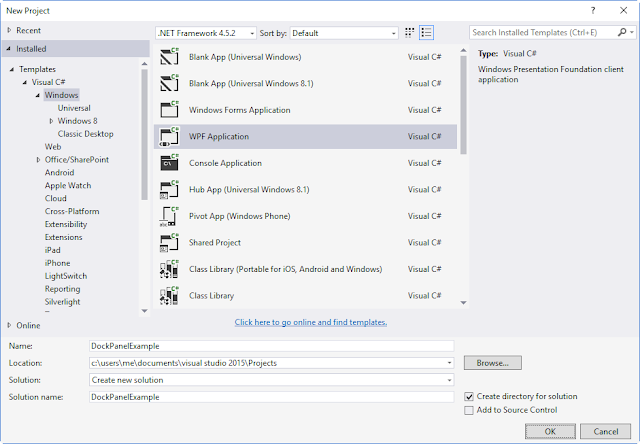Enable Add to Source Control checkbox
The width and height of the screenshot is (640, 444).
point(469,410)
